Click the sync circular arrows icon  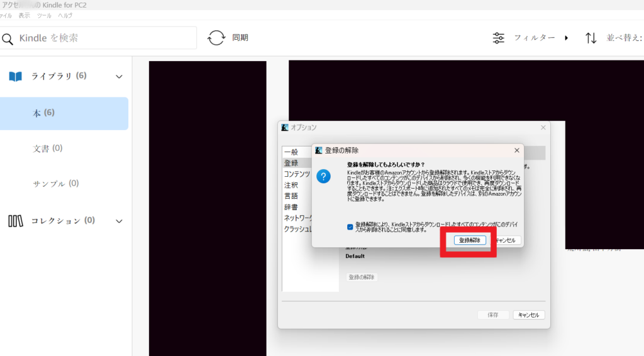click(216, 38)
